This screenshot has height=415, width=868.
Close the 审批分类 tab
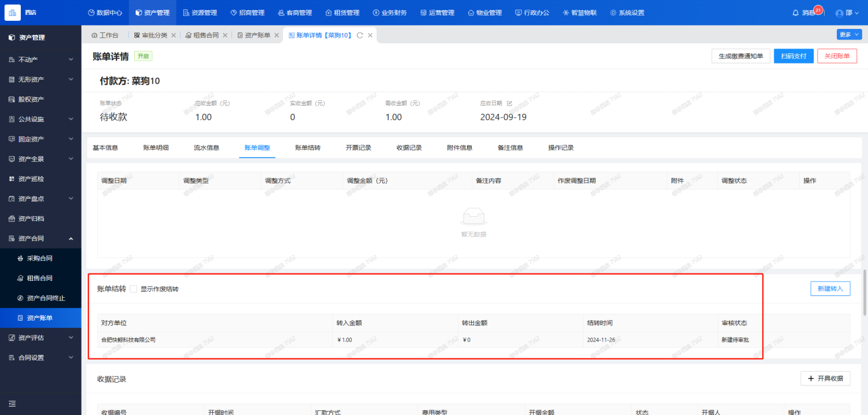(x=173, y=35)
